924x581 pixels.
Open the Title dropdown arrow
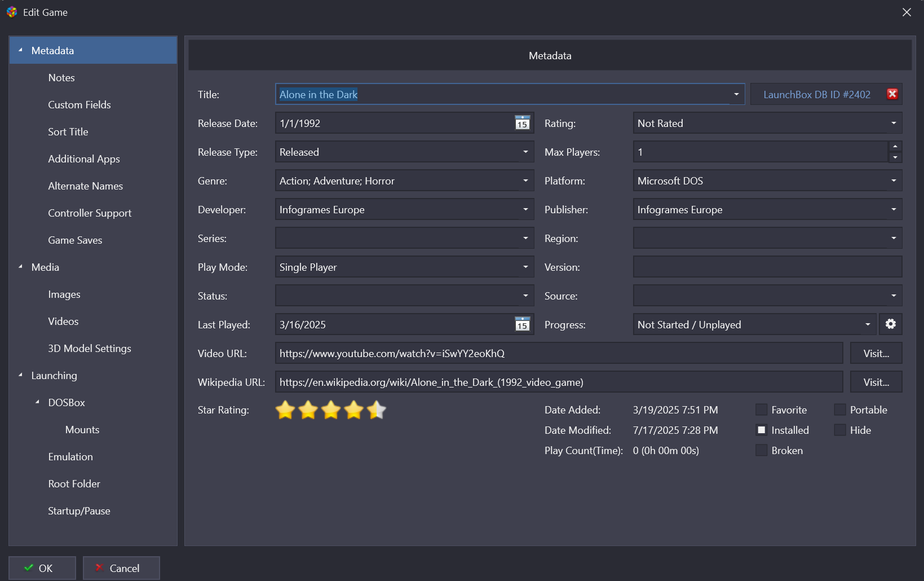tap(736, 94)
